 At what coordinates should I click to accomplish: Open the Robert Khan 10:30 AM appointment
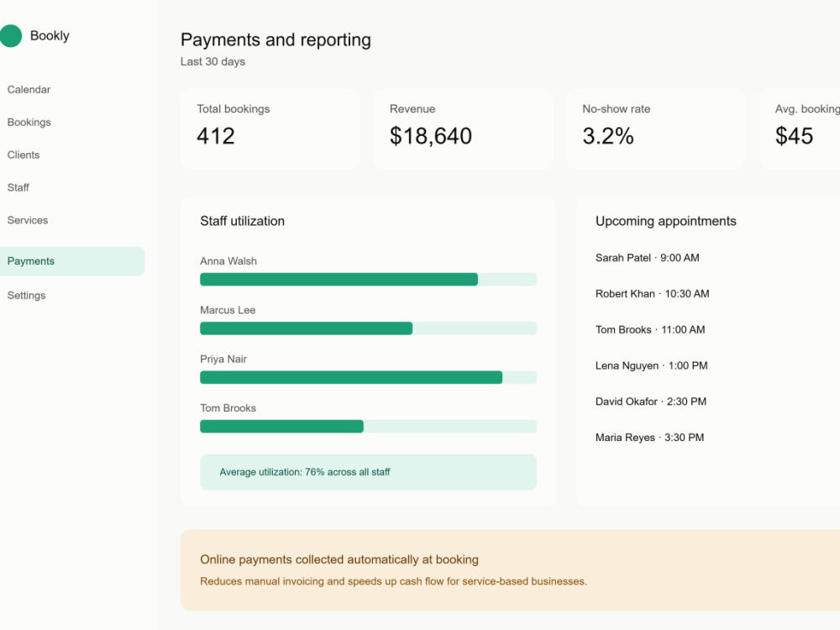[x=652, y=293]
